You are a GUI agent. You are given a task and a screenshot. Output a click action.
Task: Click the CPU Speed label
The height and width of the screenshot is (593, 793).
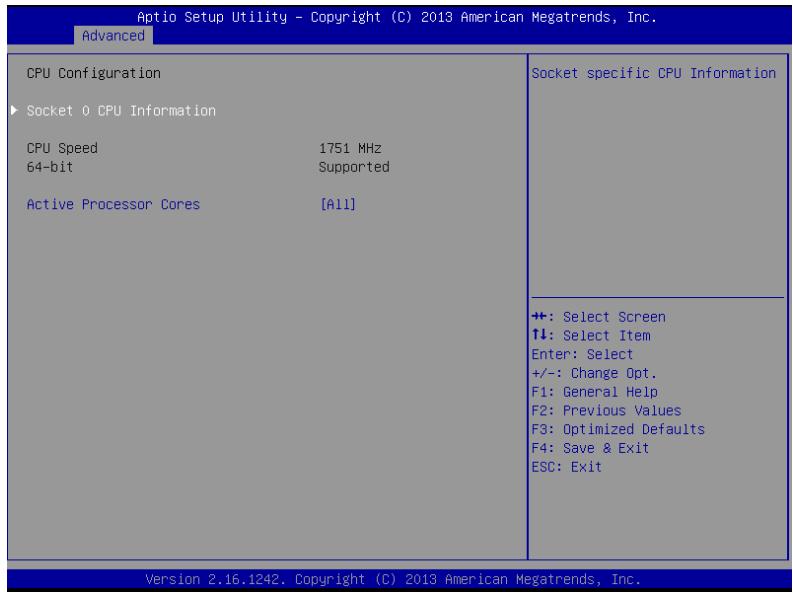click(62, 148)
